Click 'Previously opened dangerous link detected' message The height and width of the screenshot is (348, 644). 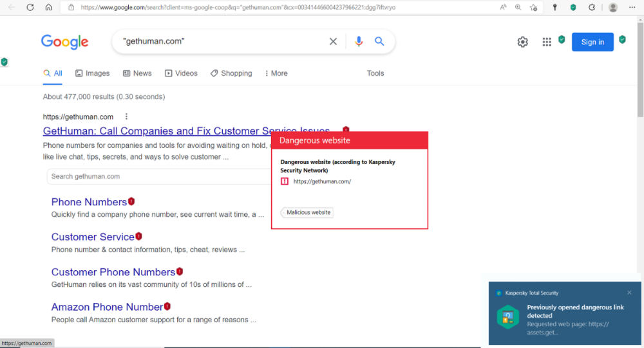coord(575,311)
